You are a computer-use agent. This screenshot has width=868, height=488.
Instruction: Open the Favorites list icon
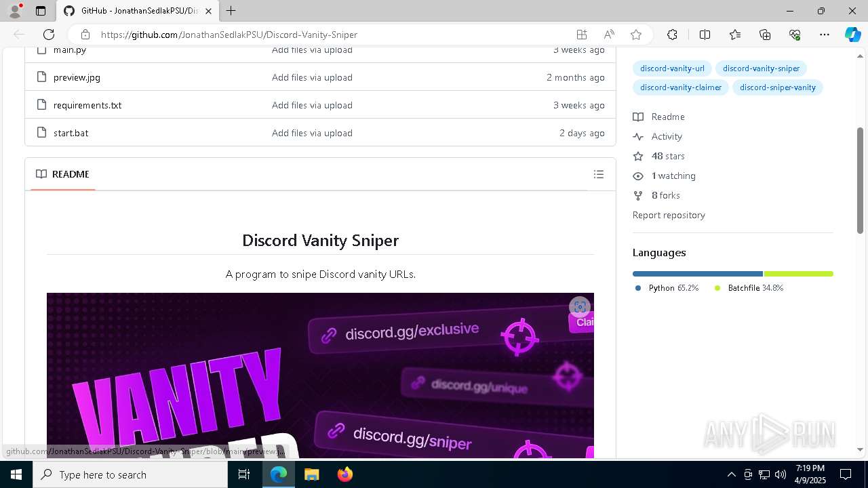[x=735, y=35]
